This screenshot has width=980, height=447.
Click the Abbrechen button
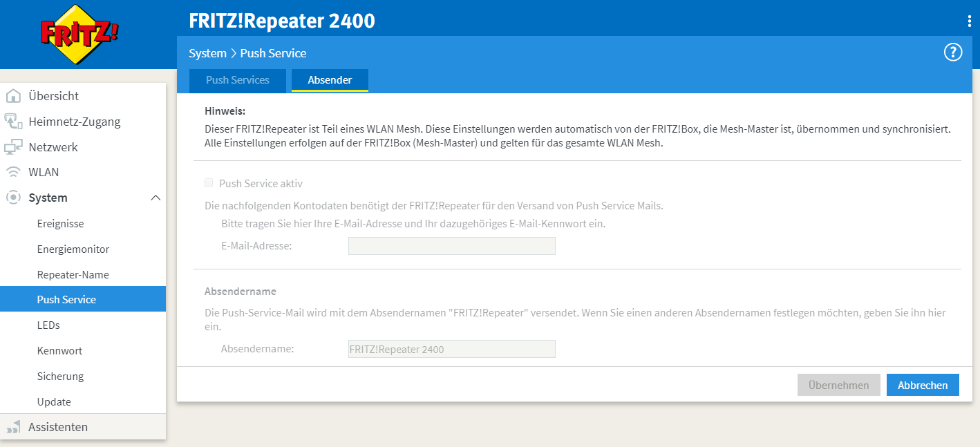tap(923, 385)
